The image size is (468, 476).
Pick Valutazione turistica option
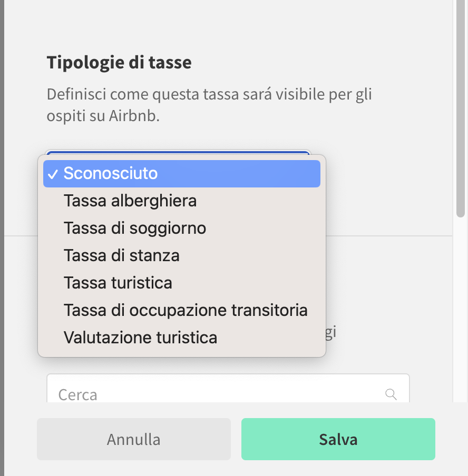[x=182, y=338]
